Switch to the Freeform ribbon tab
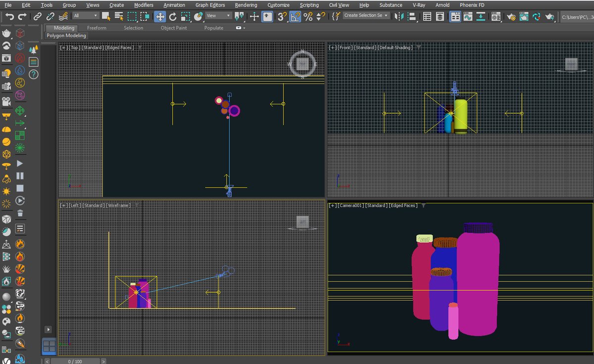 (97, 28)
